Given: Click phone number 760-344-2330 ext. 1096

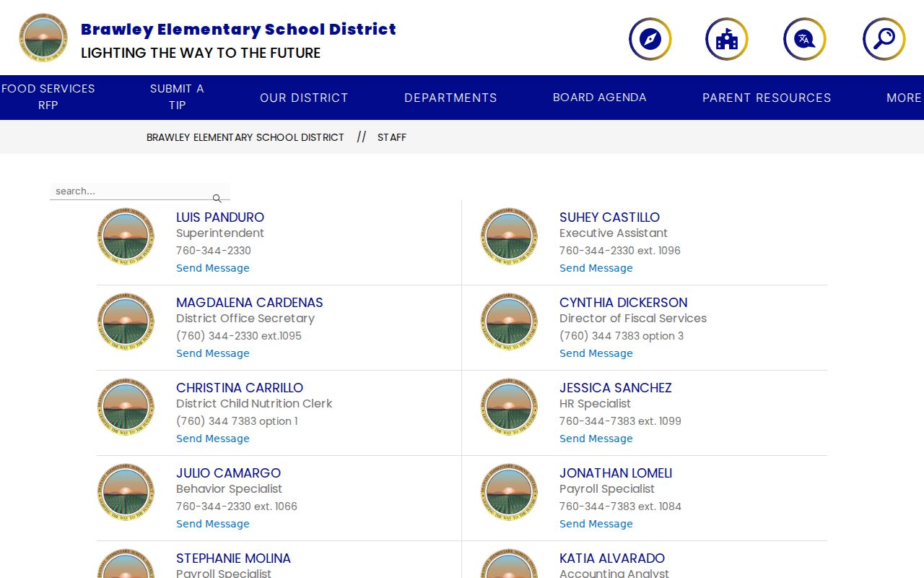Looking at the screenshot, I should [x=620, y=251].
